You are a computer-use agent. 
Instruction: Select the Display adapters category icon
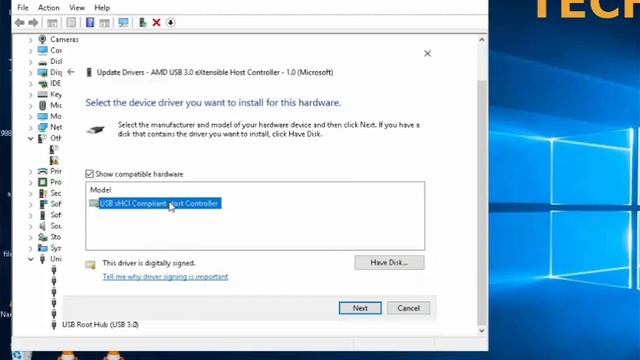point(42,73)
